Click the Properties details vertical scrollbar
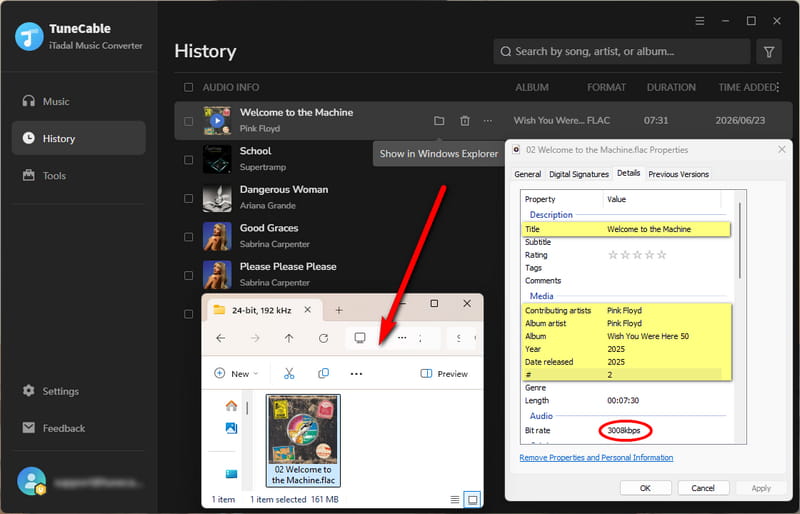Viewport: 800px width, 514px height. click(x=739, y=240)
